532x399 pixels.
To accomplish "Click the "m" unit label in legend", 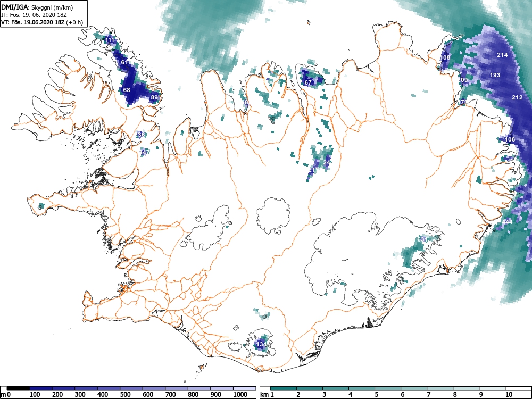I will click(x=3, y=395).
